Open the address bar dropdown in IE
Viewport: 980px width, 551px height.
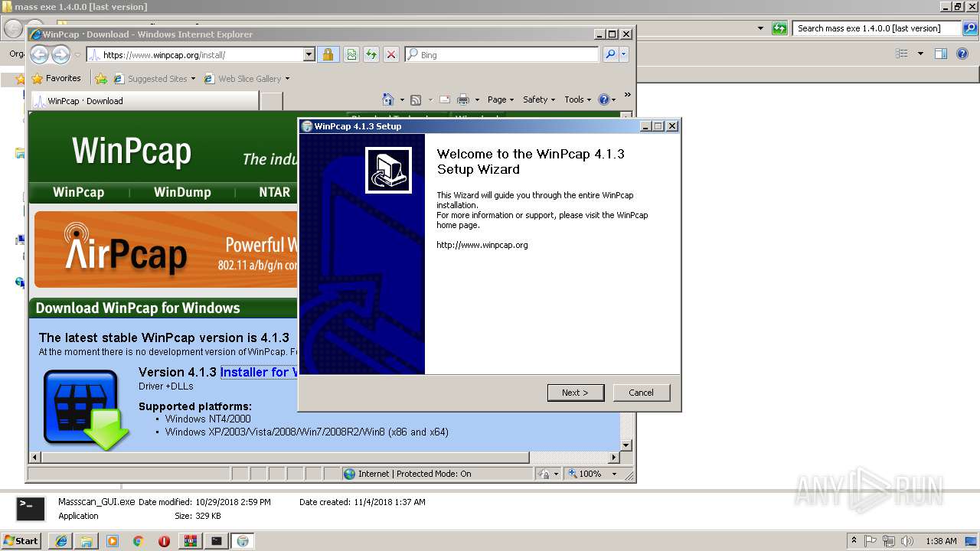(x=309, y=54)
